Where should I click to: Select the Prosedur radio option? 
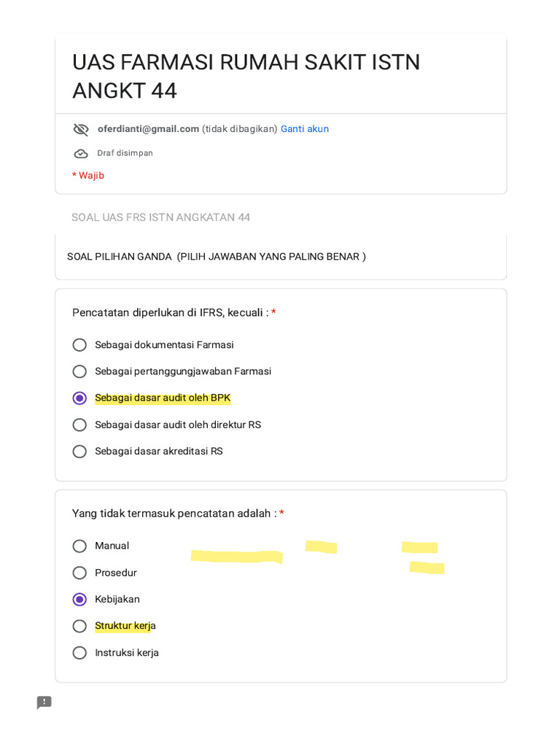79,573
